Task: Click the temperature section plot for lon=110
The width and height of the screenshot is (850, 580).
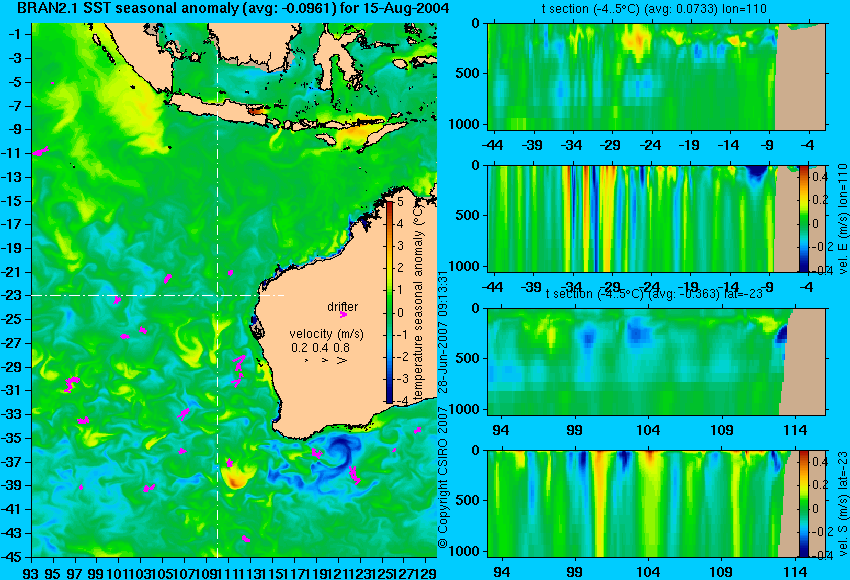Action: tap(656, 76)
